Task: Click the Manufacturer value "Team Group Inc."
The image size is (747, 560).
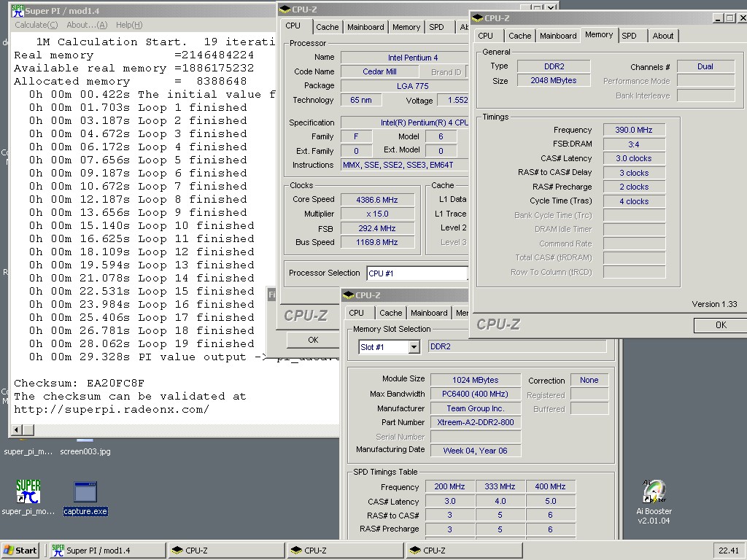Action: (476, 408)
